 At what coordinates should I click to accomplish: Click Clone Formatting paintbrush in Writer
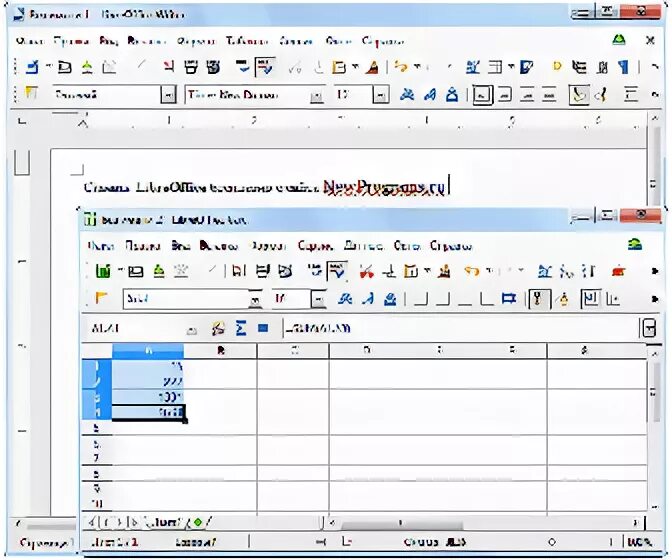point(372,67)
